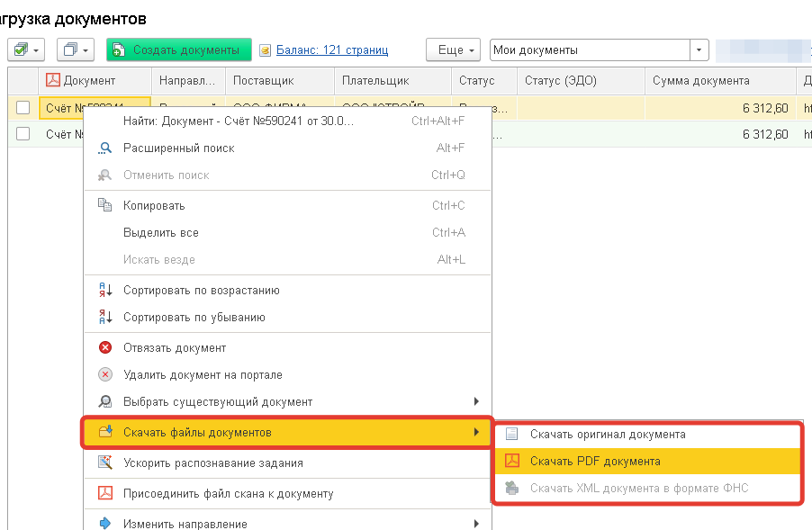Click the green Создать документы button
This screenshot has width=812, height=530.
pyautogui.click(x=179, y=49)
